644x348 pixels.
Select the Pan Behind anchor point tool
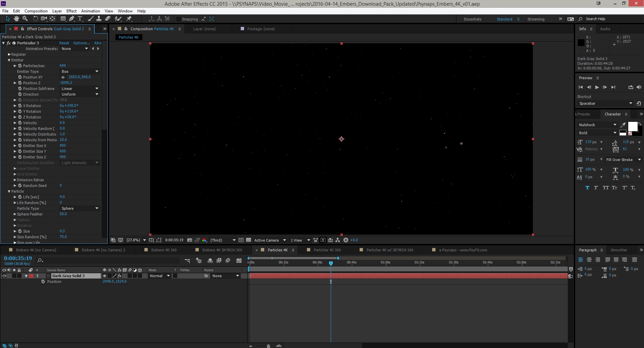[52, 19]
